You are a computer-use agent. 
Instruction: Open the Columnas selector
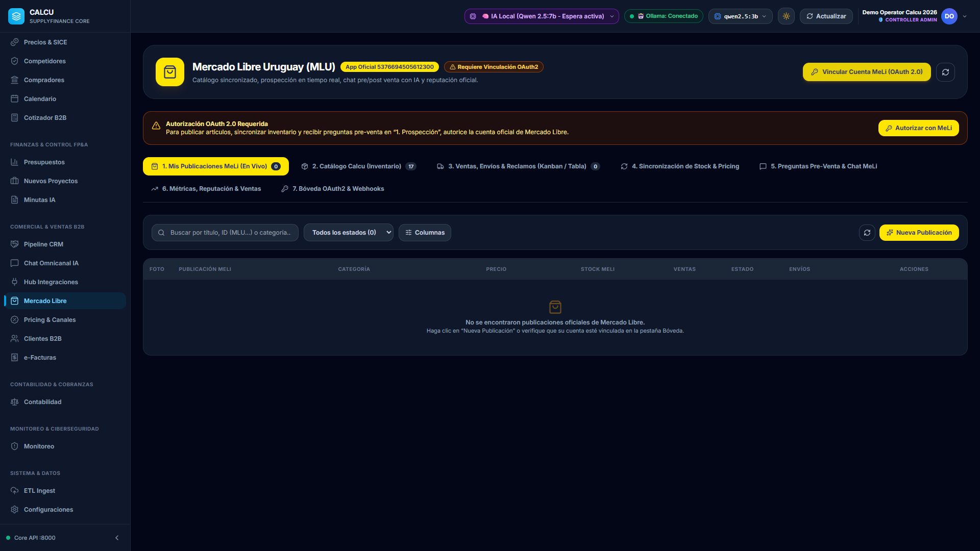pyautogui.click(x=425, y=233)
